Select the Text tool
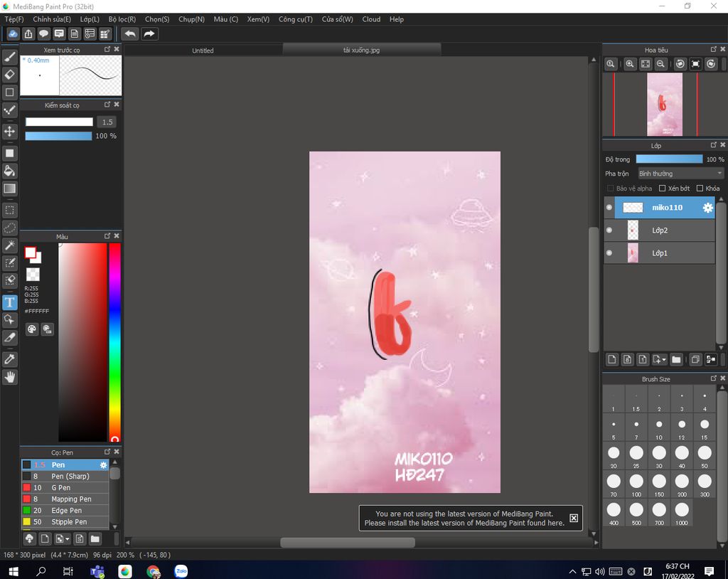This screenshot has width=728, height=579. click(10, 302)
